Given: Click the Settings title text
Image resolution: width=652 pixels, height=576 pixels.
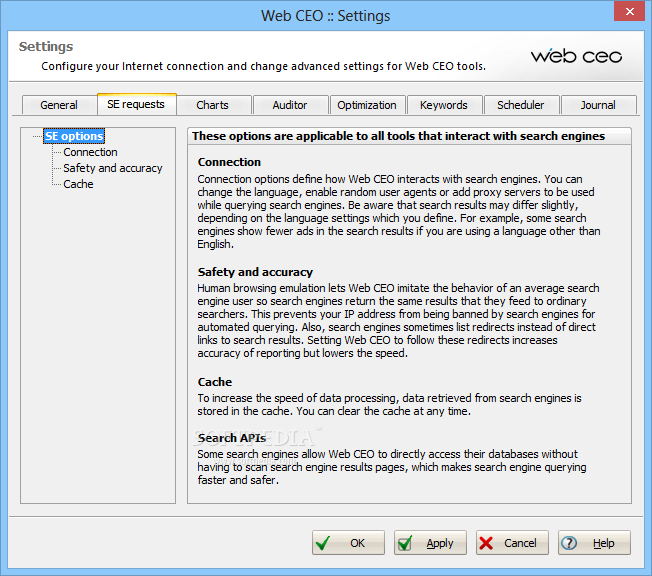Looking at the screenshot, I should click(x=46, y=47).
